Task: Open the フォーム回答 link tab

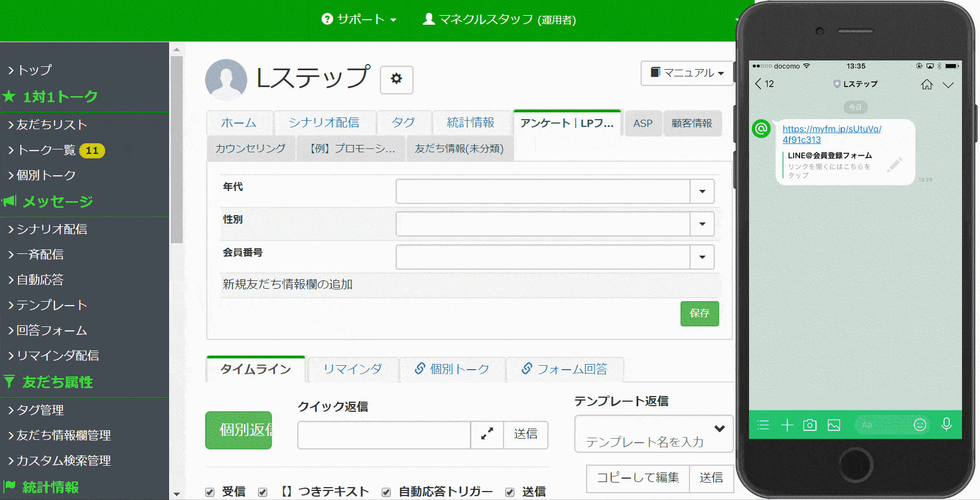Action: [565, 369]
